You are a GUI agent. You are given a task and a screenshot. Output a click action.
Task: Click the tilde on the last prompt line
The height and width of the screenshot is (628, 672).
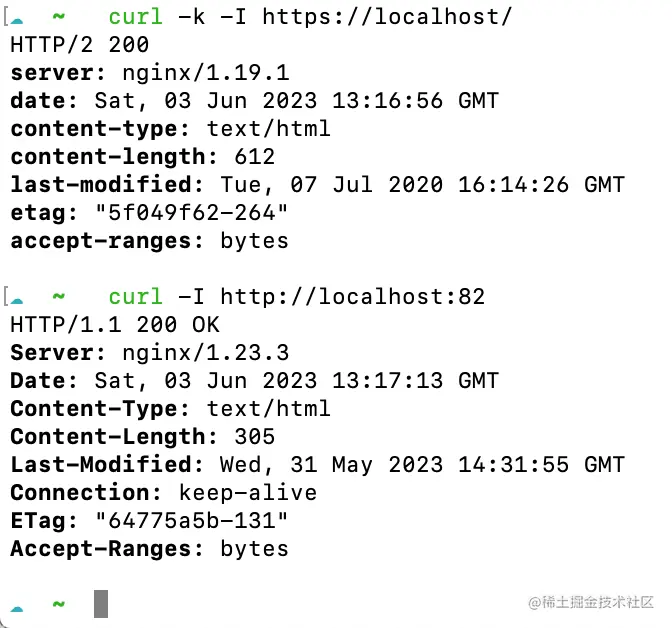59,604
